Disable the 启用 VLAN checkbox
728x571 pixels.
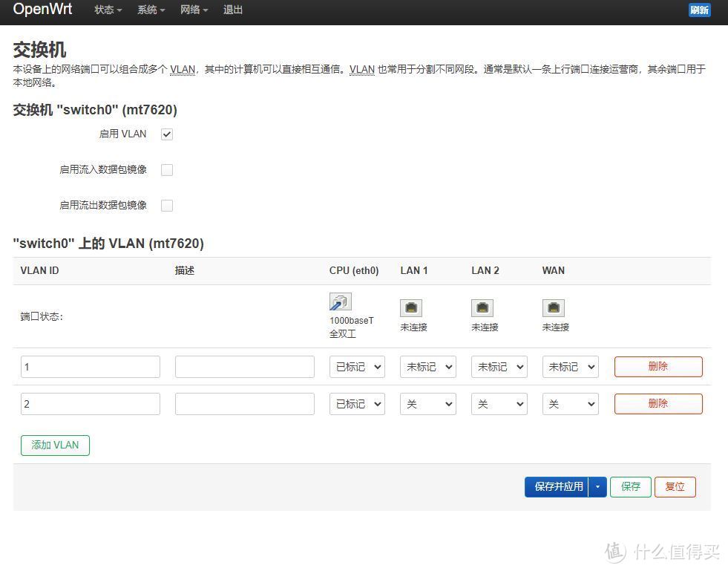tap(166, 134)
